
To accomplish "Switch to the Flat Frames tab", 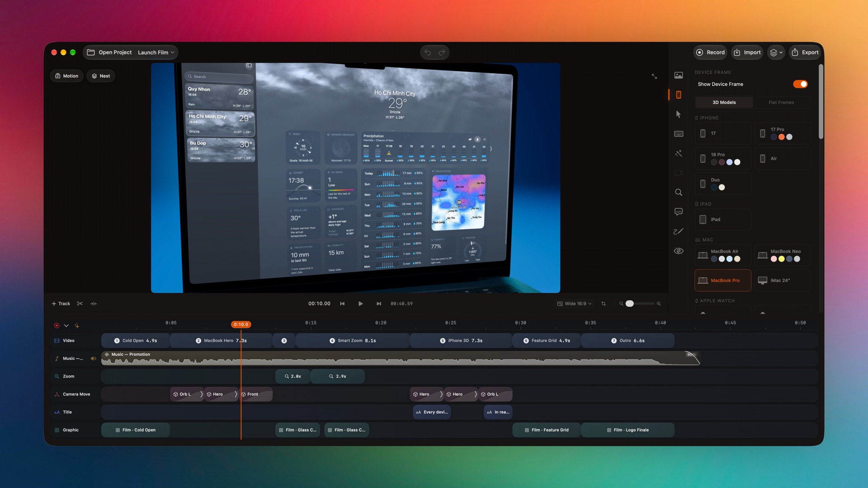I will tap(781, 103).
